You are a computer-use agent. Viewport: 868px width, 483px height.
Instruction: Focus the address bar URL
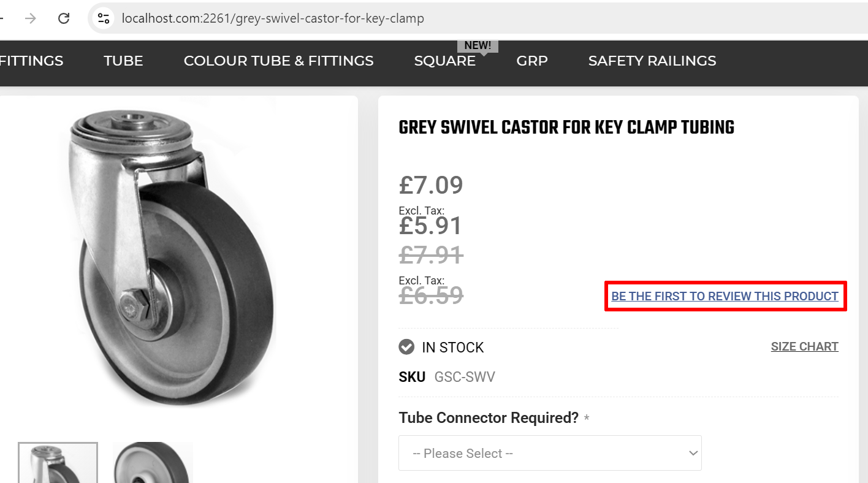pos(273,18)
